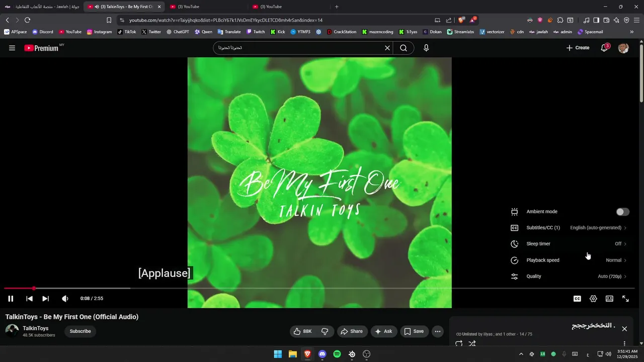Open the extensions puzzle icon
Screen dimensions: 644x362
click(560, 20)
